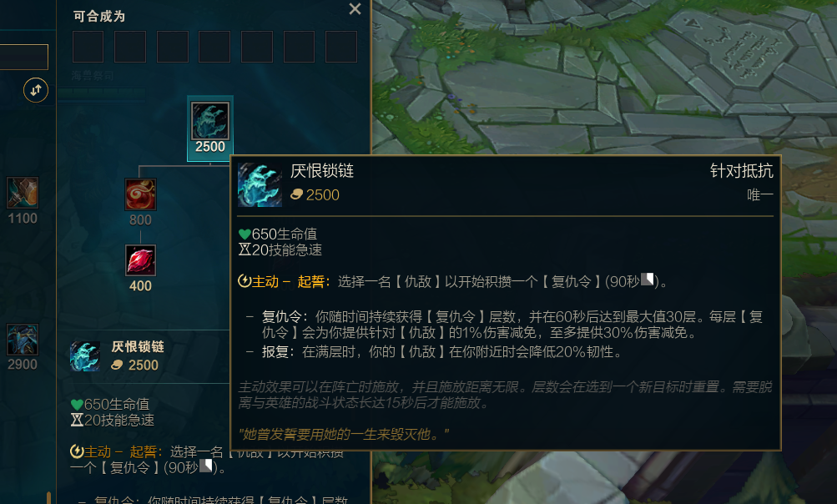Viewport: 837px width, 504px height.
Task: Click the first empty 可合成为 slot
Action: tap(88, 47)
